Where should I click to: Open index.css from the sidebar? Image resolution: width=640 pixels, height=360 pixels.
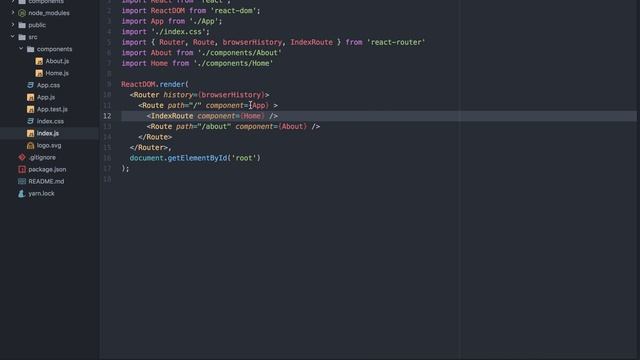click(50, 121)
